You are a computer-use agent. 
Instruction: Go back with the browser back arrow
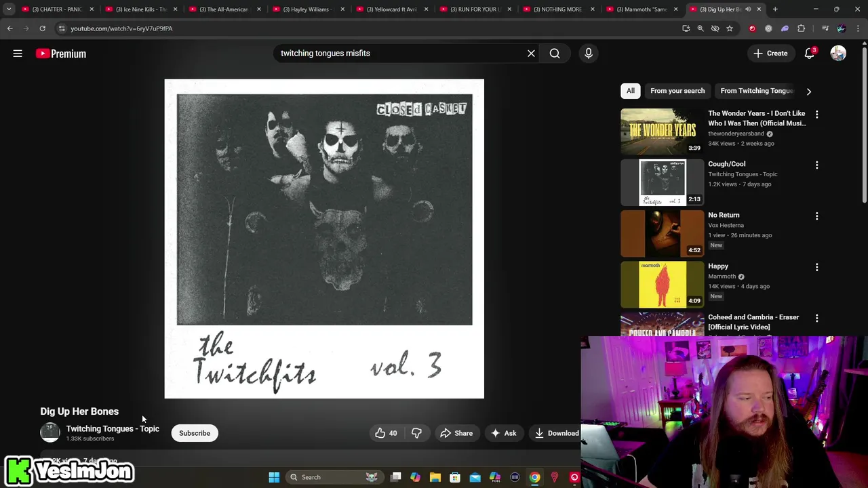click(9, 28)
